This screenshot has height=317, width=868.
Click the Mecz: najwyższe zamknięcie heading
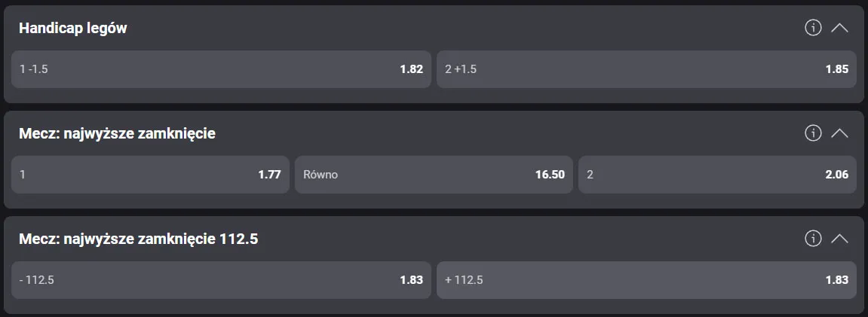[x=117, y=133]
